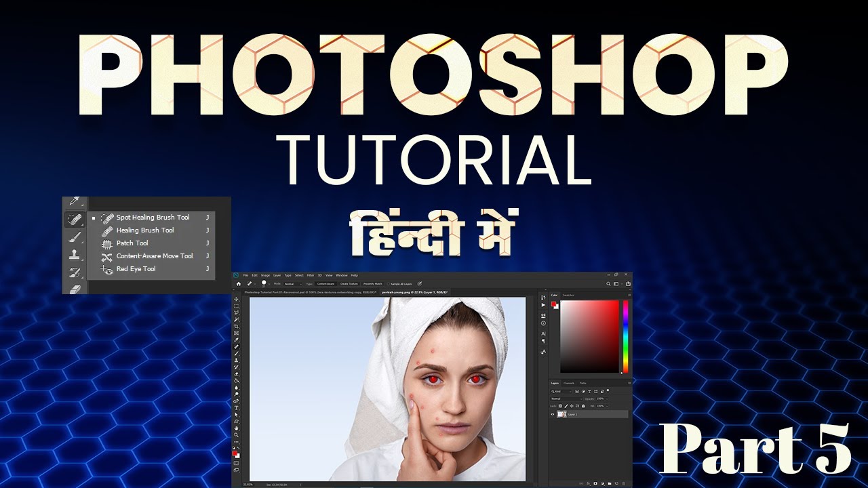Image resolution: width=868 pixels, height=488 pixels.
Task: Select the Lasso tool
Action: (236, 312)
